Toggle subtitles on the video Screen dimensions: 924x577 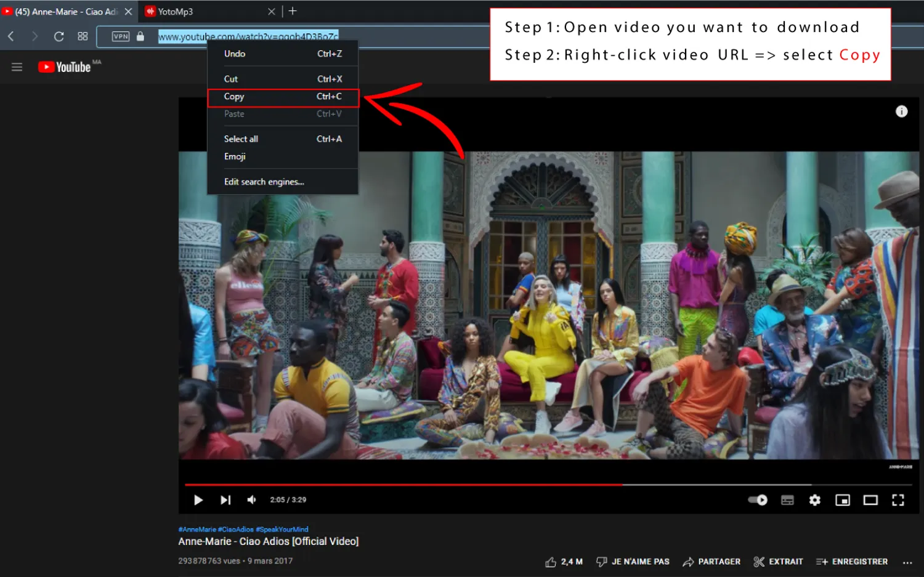787,500
